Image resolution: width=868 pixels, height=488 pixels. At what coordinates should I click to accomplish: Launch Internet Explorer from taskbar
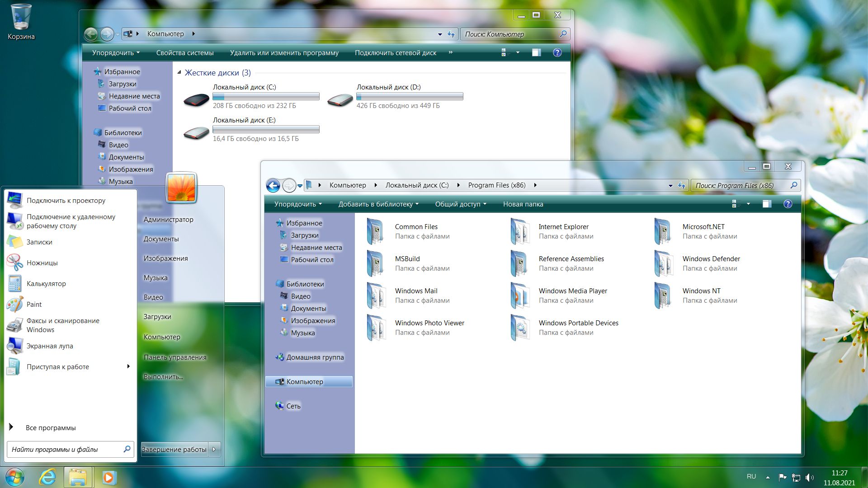pyautogui.click(x=47, y=477)
